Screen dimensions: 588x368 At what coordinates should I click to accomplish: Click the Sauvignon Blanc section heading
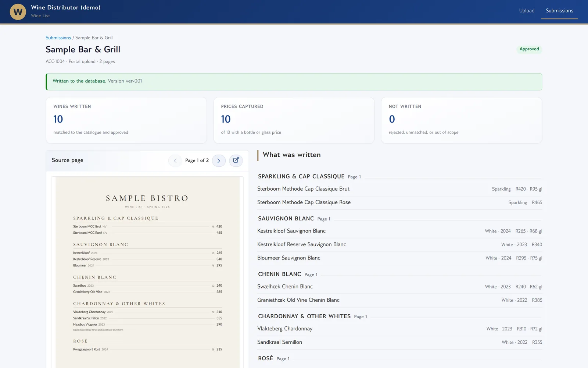click(x=286, y=219)
